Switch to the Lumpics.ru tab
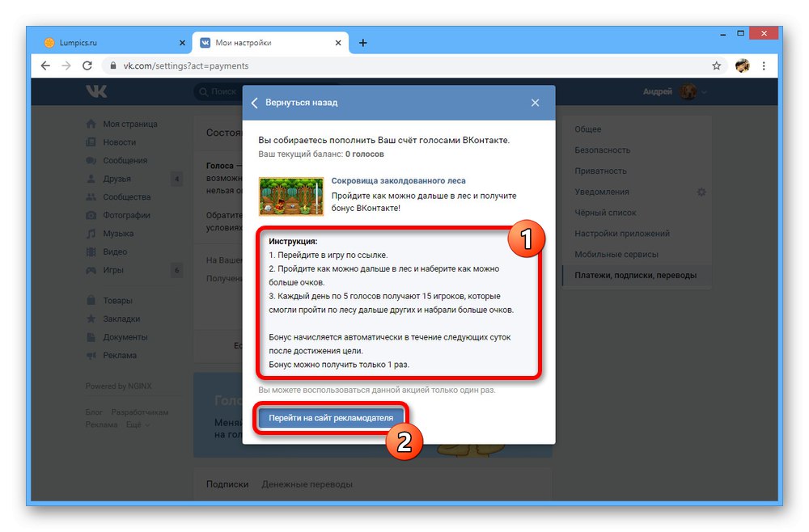This screenshot has height=532, width=809. (115, 43)
